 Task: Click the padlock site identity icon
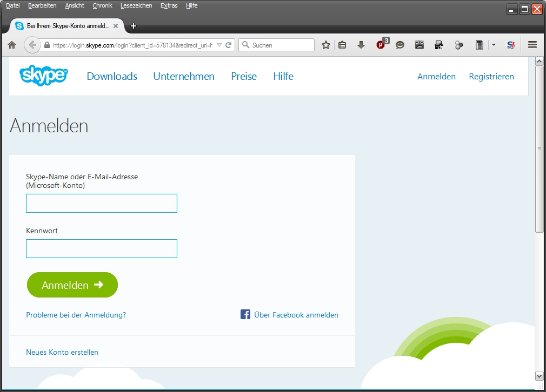coord(47,45)
